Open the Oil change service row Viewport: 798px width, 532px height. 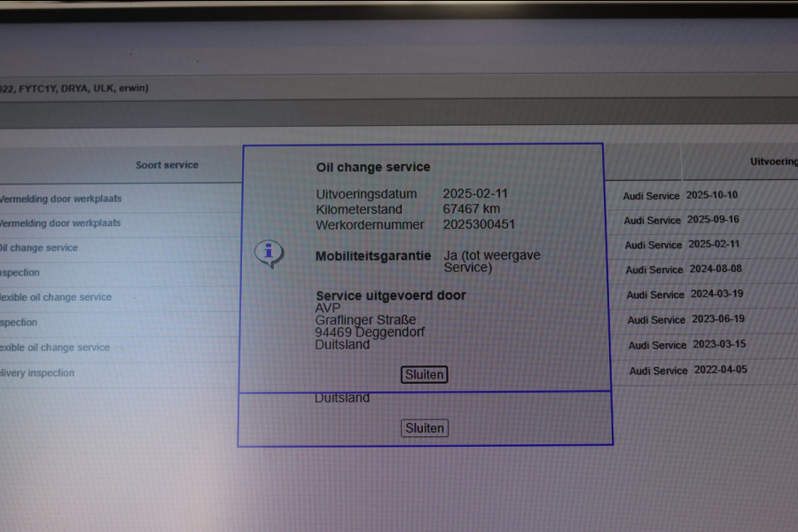(39, 248)
